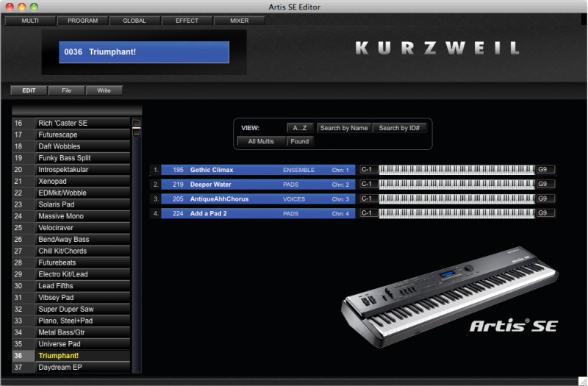Image resolution: width=588 pixels, height=386 pixels.
Task: Switch to the EFFECT tab
Action: 187,21
